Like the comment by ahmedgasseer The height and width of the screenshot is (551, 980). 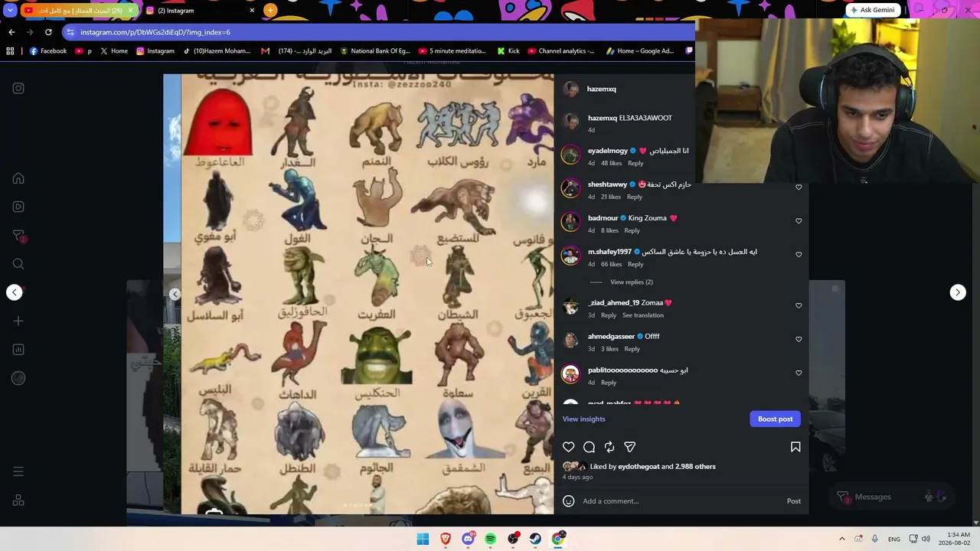tap(799, 340)
